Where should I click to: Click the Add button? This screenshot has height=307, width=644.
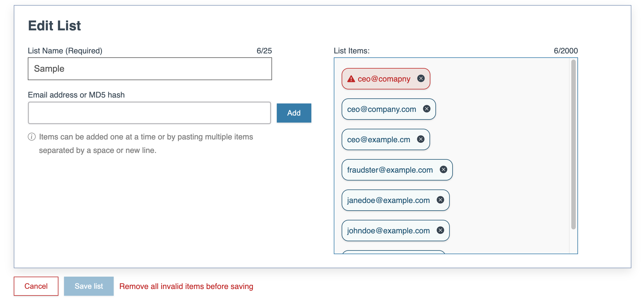point(294,113)
